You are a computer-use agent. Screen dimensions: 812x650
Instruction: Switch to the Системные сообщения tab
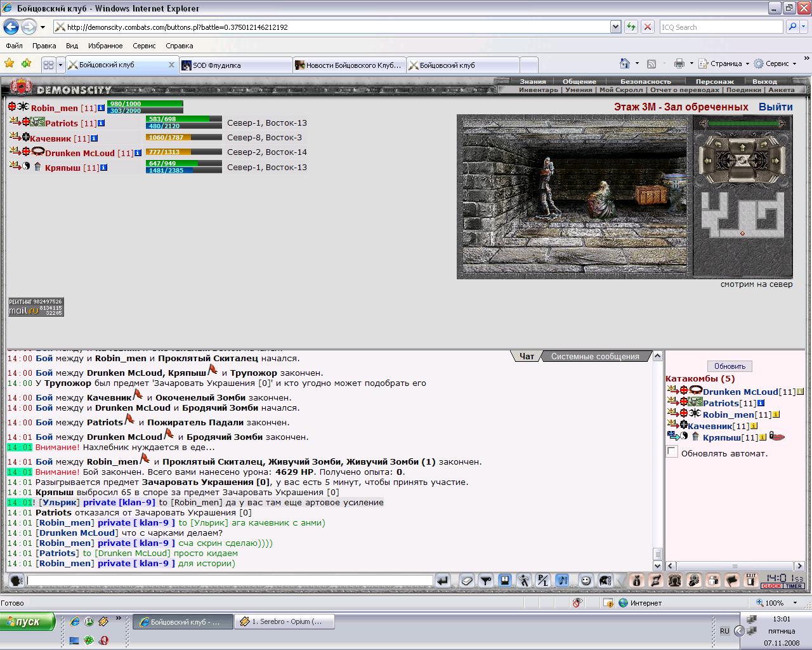pos(595,356)
